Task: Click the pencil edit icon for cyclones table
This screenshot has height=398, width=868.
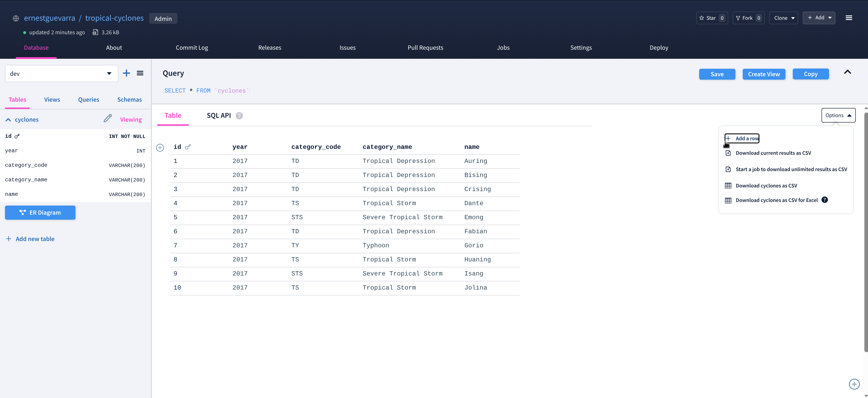Action: coord(107,118)
